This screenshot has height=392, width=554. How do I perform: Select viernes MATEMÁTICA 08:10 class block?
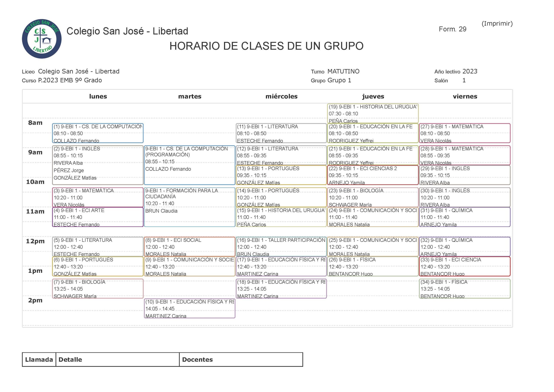(464, 133)
